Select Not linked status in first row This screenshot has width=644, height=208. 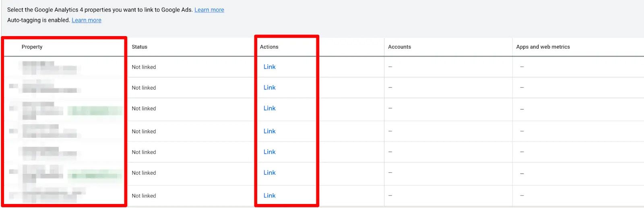coord(144,67)
